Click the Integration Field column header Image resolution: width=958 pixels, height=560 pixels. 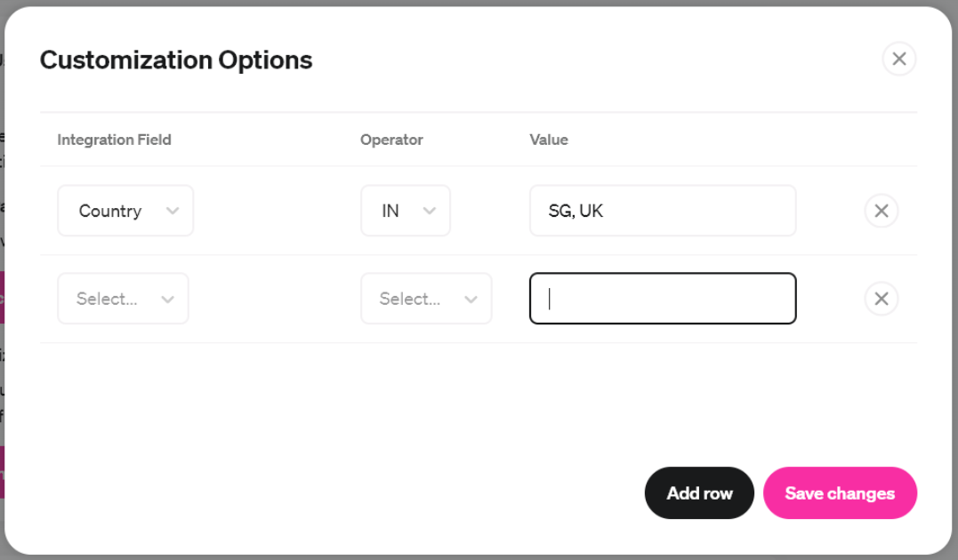pos(114,140)
